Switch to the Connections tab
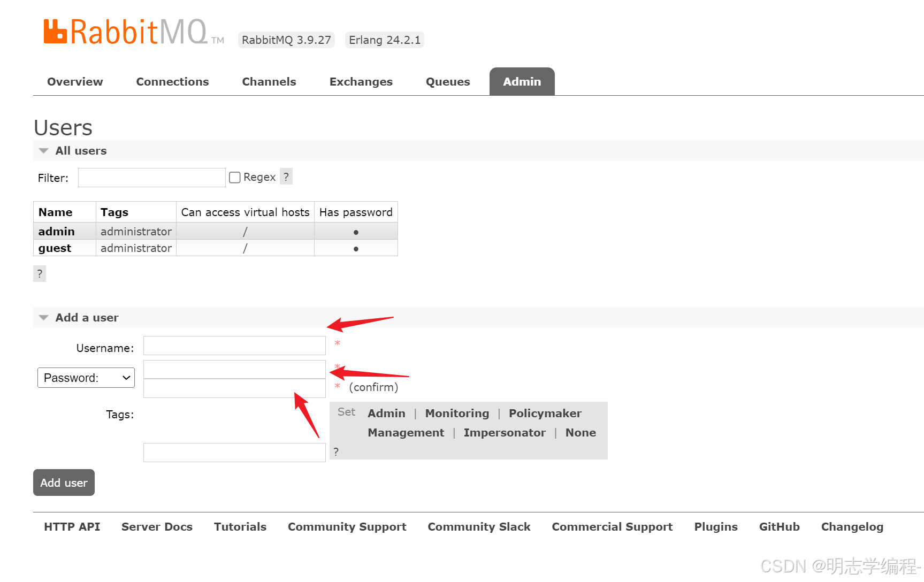This screenshot has height=582, width=924. pyautogui.click(x=172, y=82)
